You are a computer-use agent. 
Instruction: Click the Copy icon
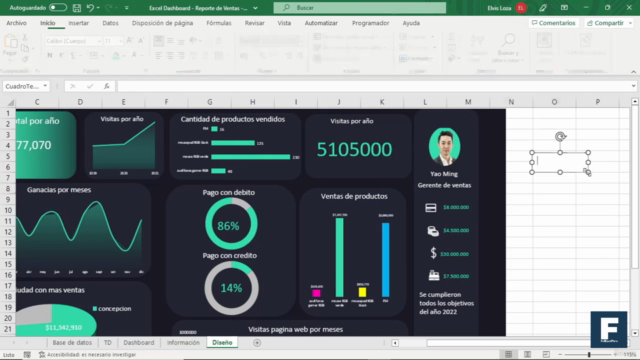[25, 49]
